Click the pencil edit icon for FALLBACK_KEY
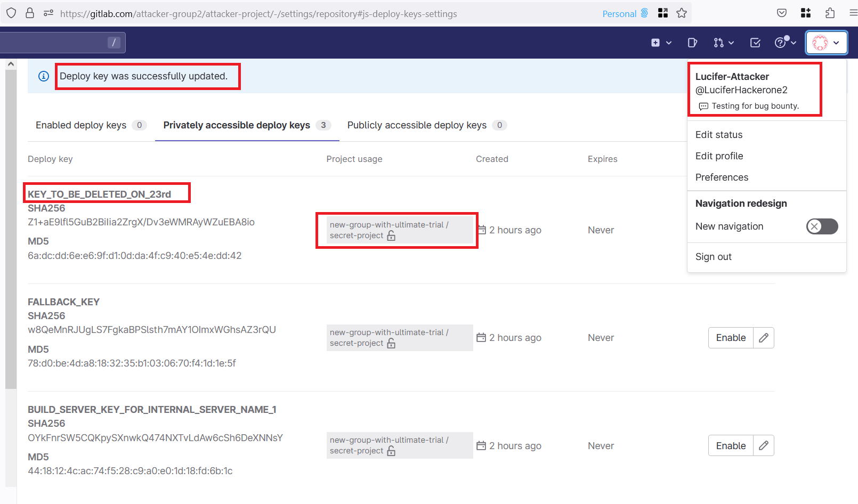Viewport: 858px width, 504px height. point(763,338)
